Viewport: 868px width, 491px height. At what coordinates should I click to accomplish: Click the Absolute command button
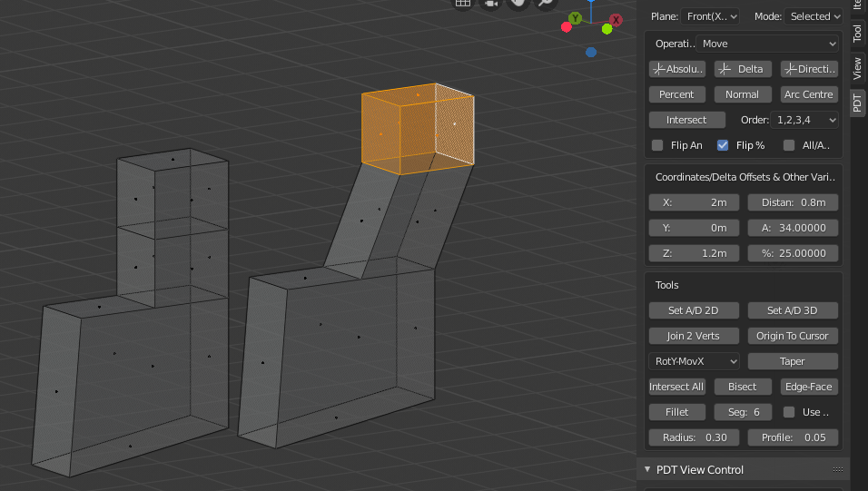677,69
